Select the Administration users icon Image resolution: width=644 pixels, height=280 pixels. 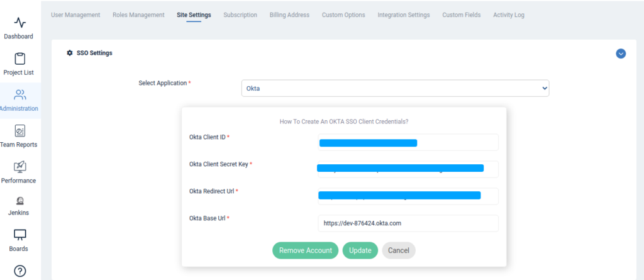pos(19,95)
